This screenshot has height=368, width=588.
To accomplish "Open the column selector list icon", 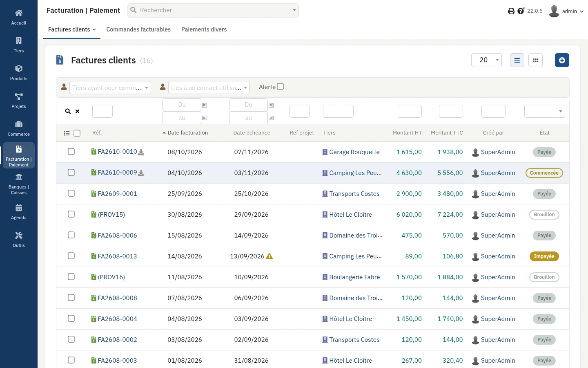I will pos(67,133).
